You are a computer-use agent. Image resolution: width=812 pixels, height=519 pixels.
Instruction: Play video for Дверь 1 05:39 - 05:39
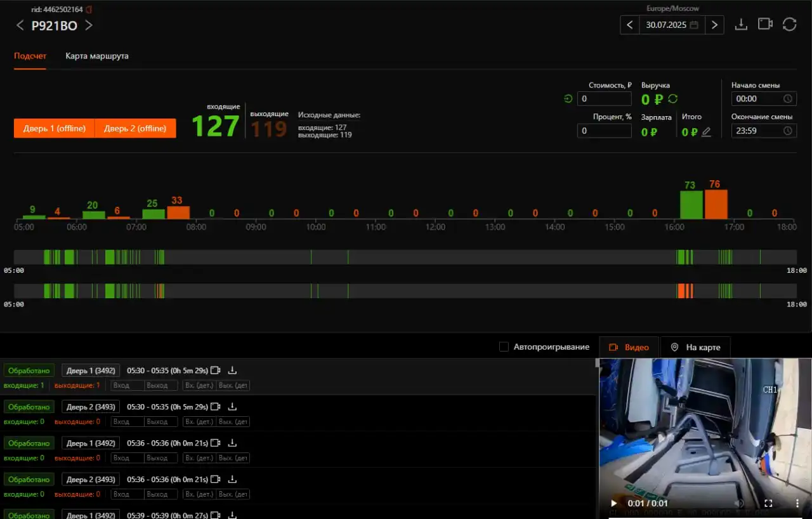click(216, 515)
